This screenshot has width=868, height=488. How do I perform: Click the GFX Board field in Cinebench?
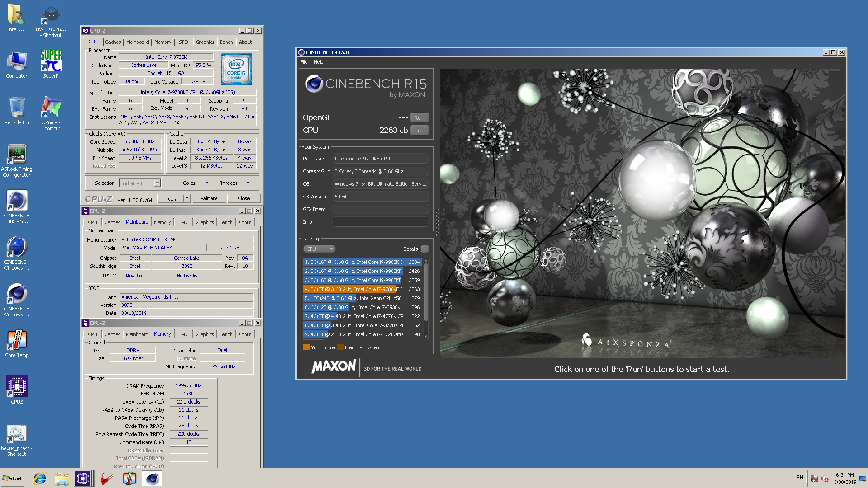(x=380, y=209)
